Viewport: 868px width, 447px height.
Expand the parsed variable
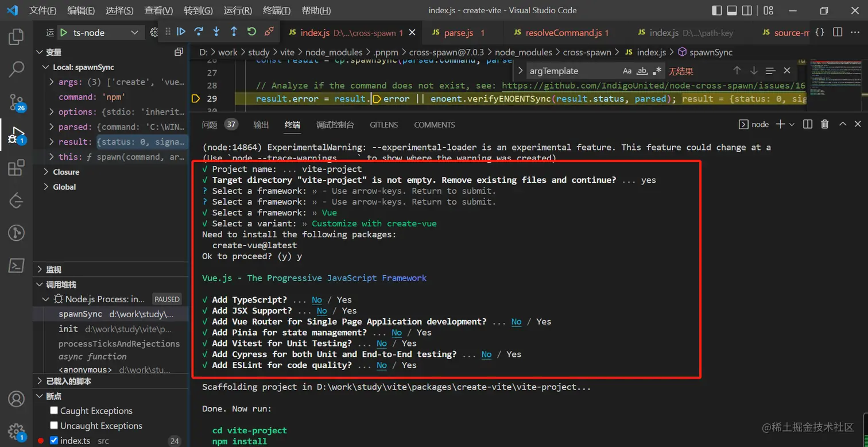pos(52,127)
